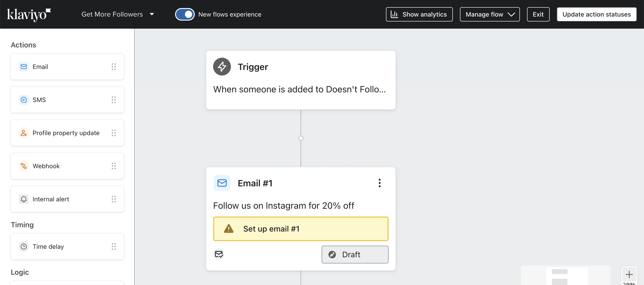Click the SMS action icon
644x285 pixels.
pyautogui.click(x=24, y=100)
